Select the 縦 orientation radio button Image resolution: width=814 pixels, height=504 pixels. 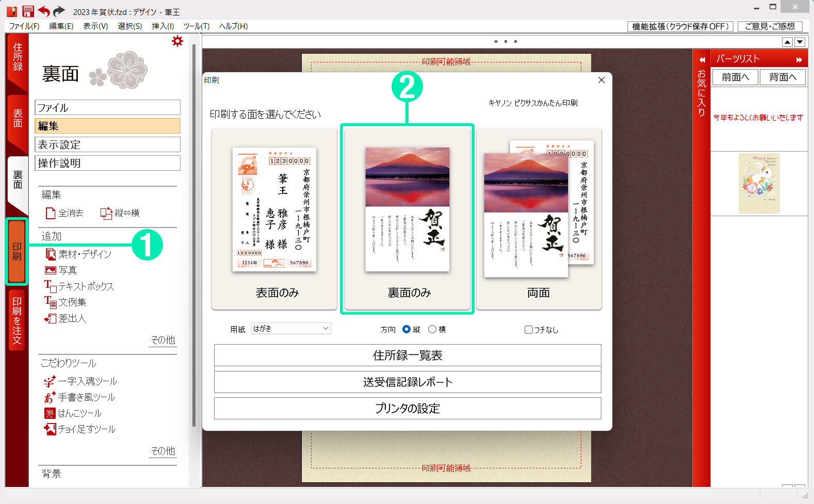406,329
